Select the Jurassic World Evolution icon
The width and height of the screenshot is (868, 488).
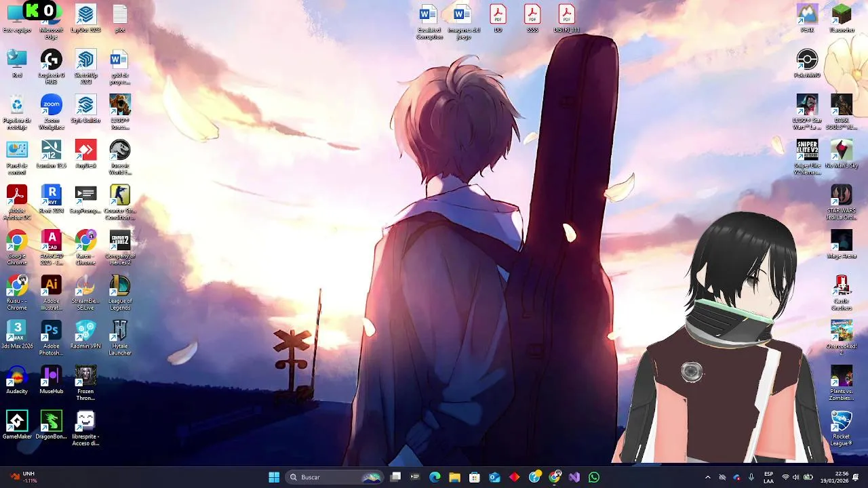click(120, 157)
